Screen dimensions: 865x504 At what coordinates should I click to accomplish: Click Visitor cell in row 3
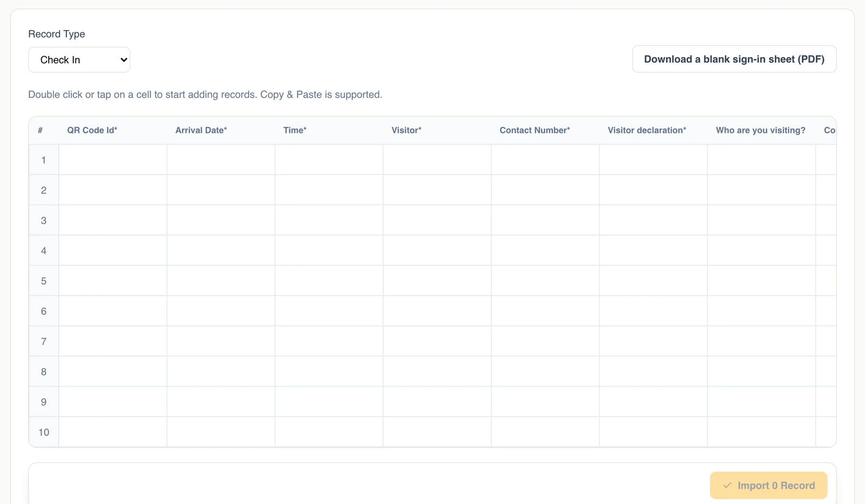coord(437,220)
